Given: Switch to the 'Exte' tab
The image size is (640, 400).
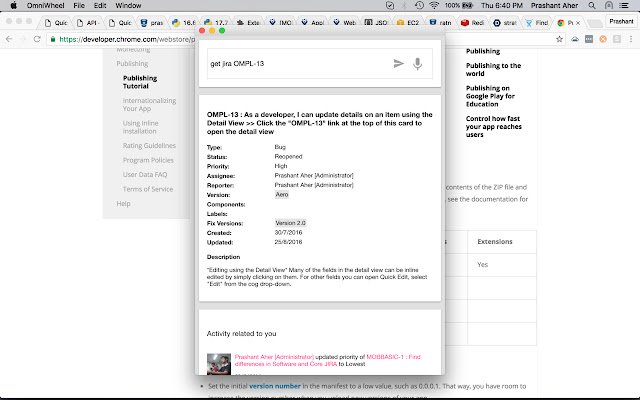Looking at the screenshot, I should click(x=248, y=23).
